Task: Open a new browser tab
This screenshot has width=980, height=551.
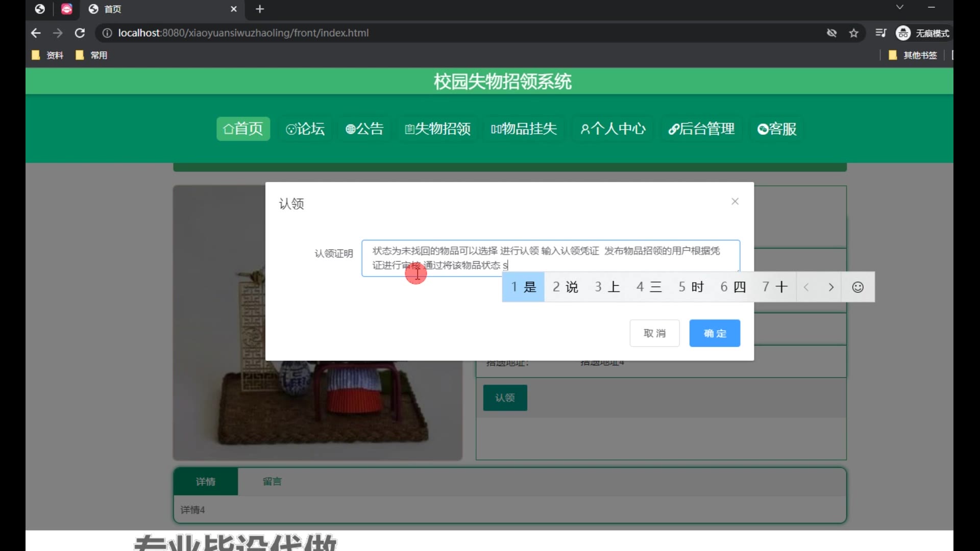Action: pos(260,9)
